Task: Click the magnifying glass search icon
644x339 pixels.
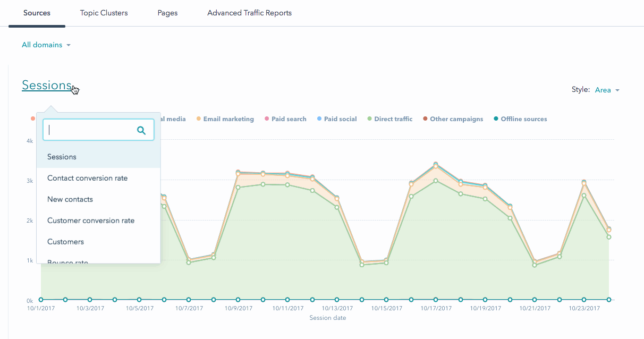Action: (x=141, y=130)
